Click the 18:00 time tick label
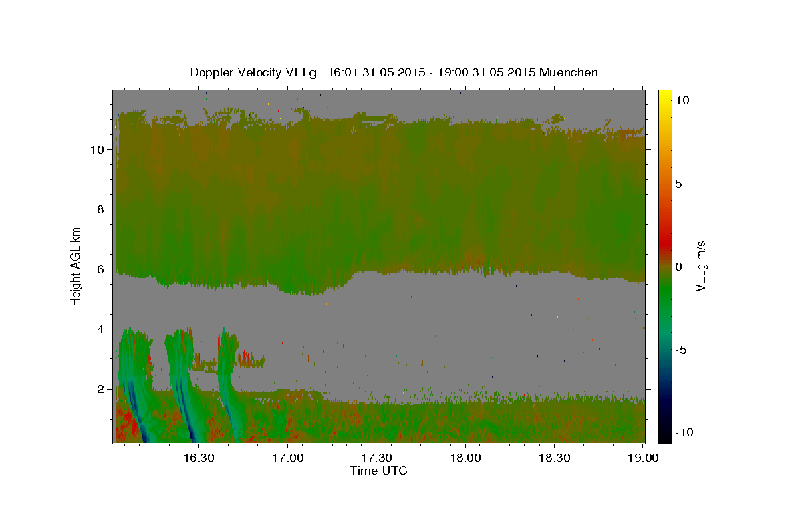Viewport: 798px width, 532px height. (465, 458)
